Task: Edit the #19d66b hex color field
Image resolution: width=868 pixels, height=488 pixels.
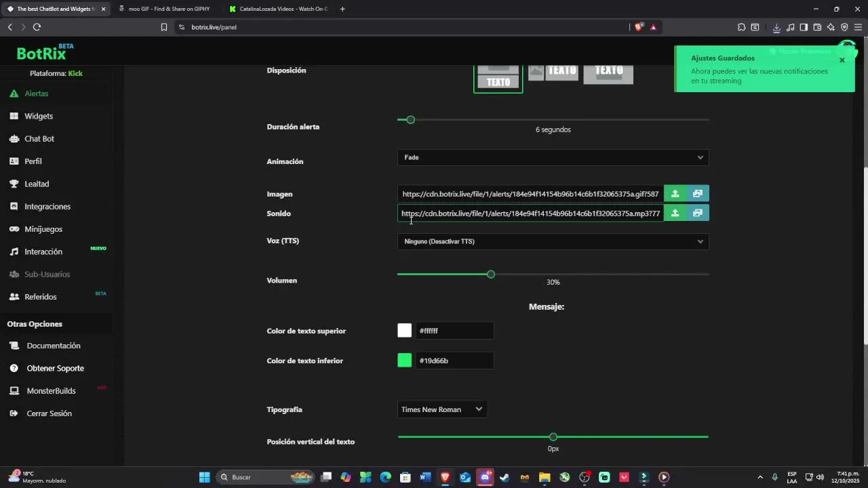Action: tap(454, 361)
